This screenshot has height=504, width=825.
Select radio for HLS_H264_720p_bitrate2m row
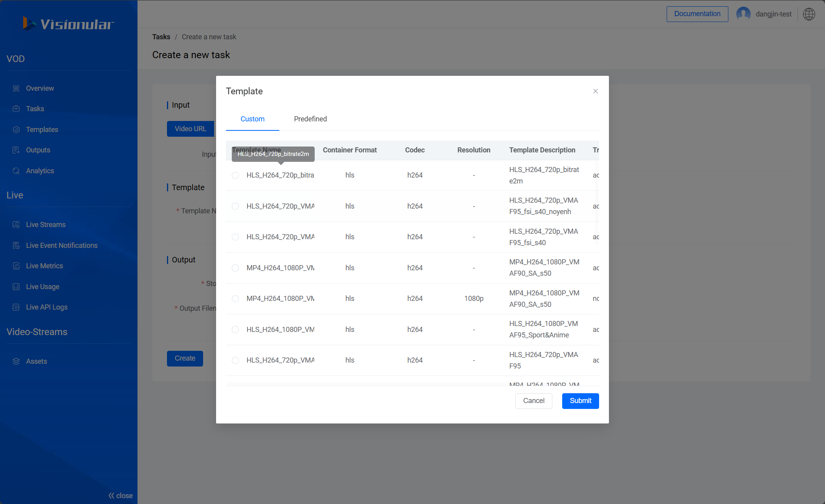(x=235, y=175)
